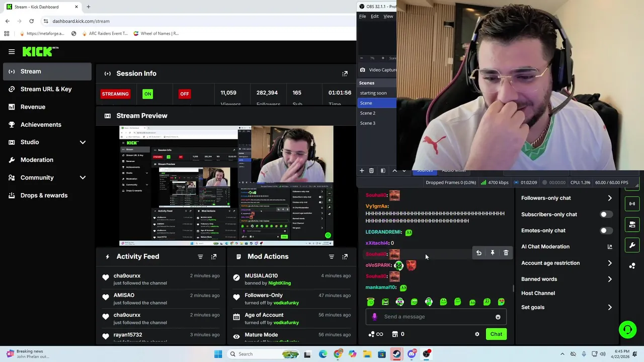Open a new browser tab

(x=88, y=7)
